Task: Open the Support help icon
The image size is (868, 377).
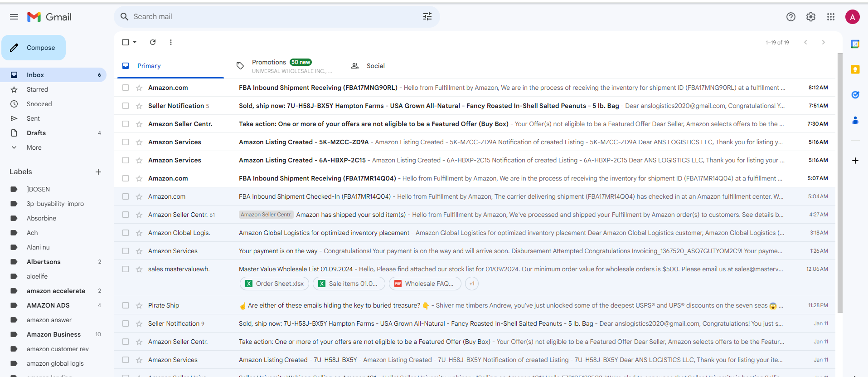Action: click(791, 17)
